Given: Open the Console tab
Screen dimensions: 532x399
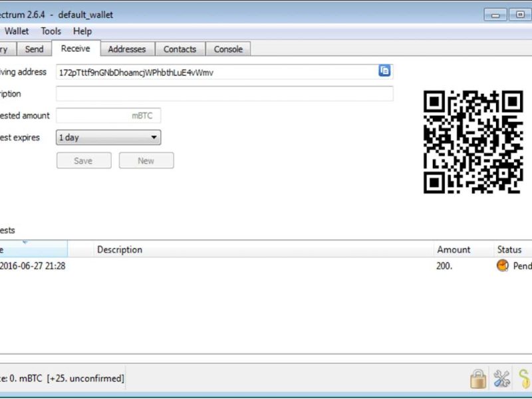Looking at the screenshot, I should tap(228, 49).
